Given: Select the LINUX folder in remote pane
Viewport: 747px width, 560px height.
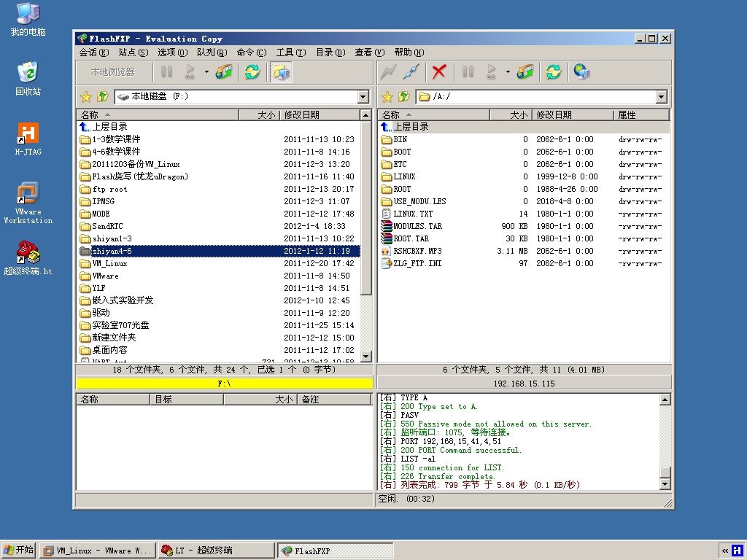Looking at the screenshot, I should click(524, 176).
